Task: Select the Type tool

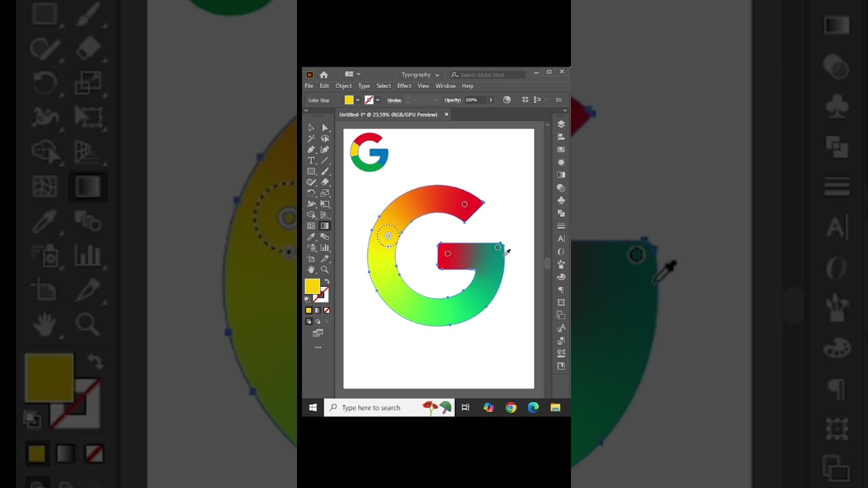Action: [x=311, y=161]
